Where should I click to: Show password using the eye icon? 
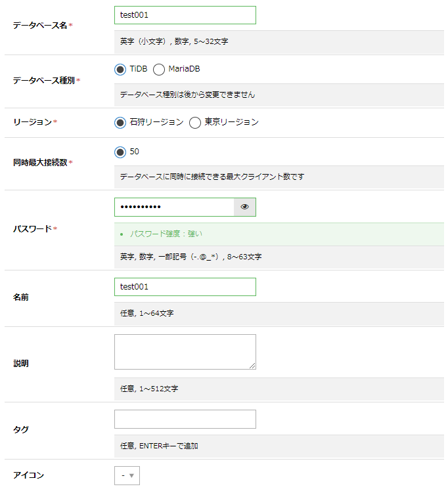245,207
